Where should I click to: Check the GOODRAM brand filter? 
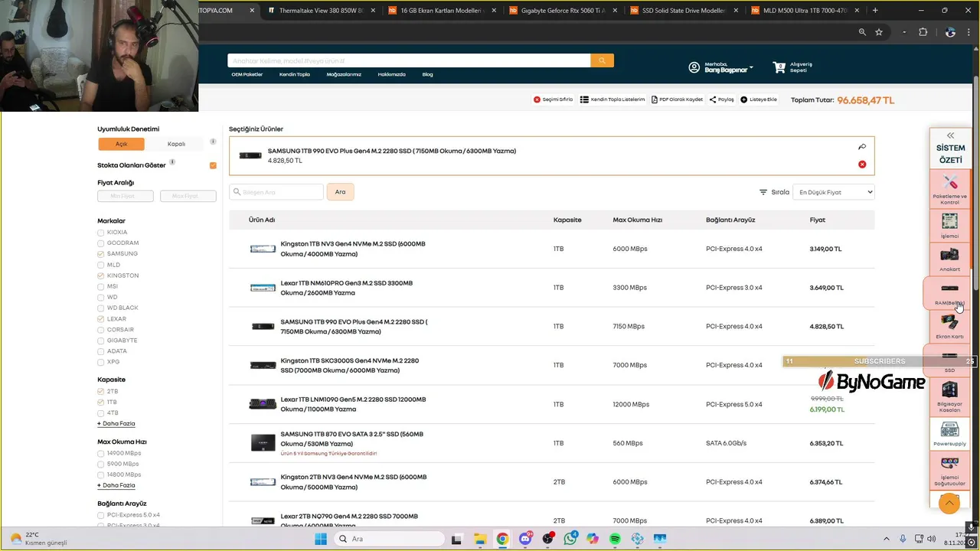point(101,243)
